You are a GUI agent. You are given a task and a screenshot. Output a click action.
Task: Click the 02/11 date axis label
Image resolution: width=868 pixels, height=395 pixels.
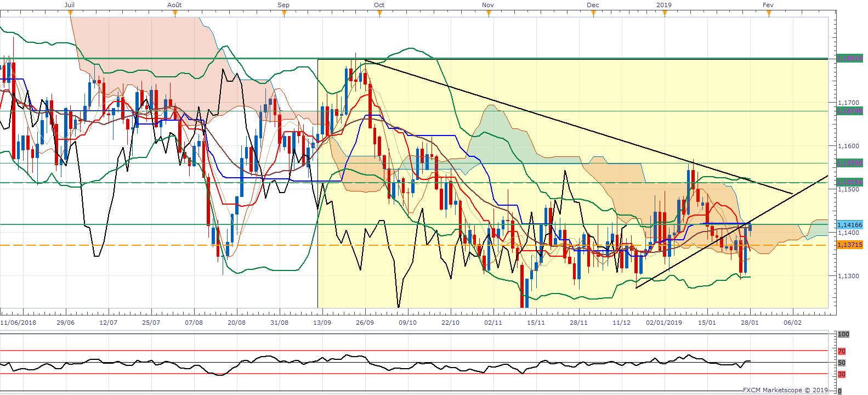(x=493, y=323)
